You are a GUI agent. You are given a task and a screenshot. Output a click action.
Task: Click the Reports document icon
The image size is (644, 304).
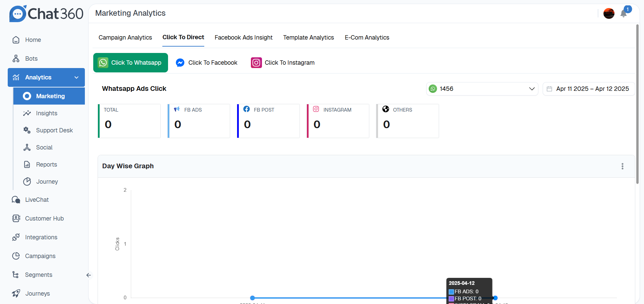pyautogui.click(x=27, y=165)
